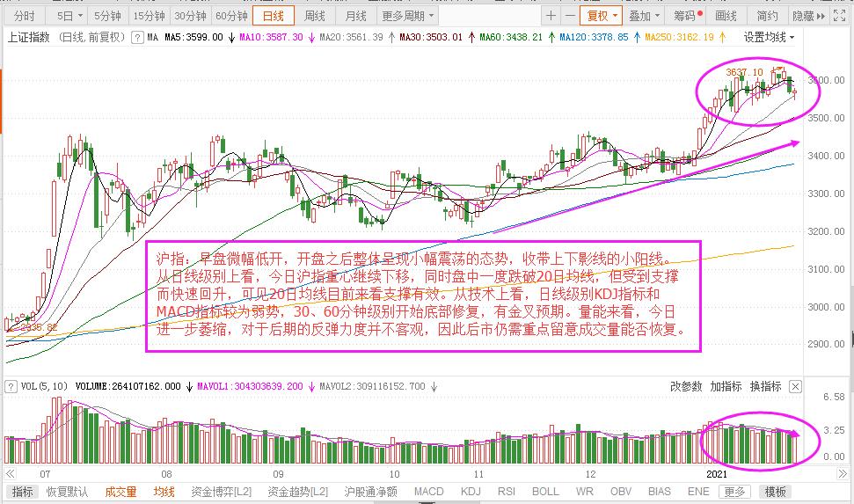854x504 pixels.
Task: Open 画线 drawing tools
Action: pyautogui.click(x=726, y=16)
